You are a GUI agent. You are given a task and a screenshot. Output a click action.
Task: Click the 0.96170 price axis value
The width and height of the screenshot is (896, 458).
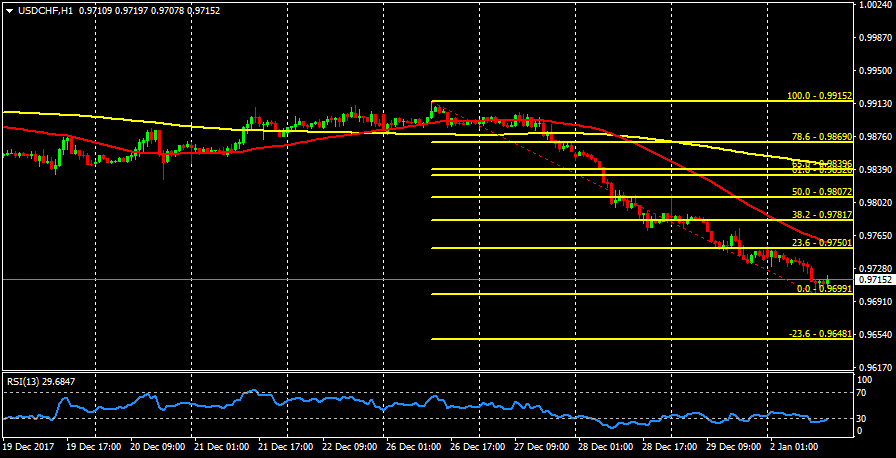(x=875, y=367)
